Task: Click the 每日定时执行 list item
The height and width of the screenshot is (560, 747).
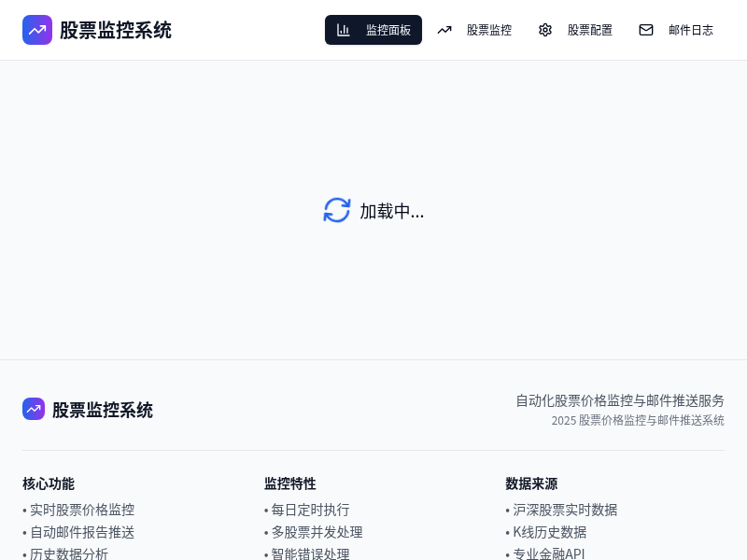Action: [307, 510]
